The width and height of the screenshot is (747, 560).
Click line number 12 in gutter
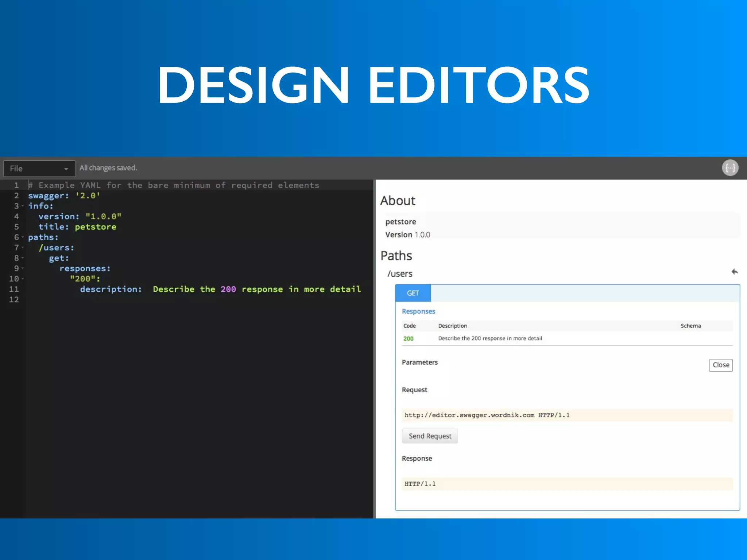pyautogui.click(x=14, y=300)
